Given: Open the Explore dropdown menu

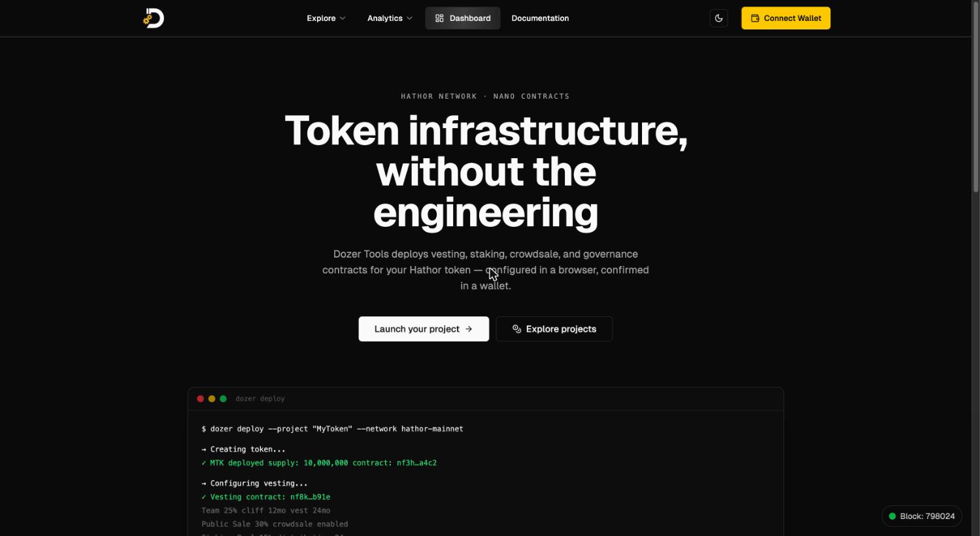Looking at the screenshot, I should (x=326, y=18).
